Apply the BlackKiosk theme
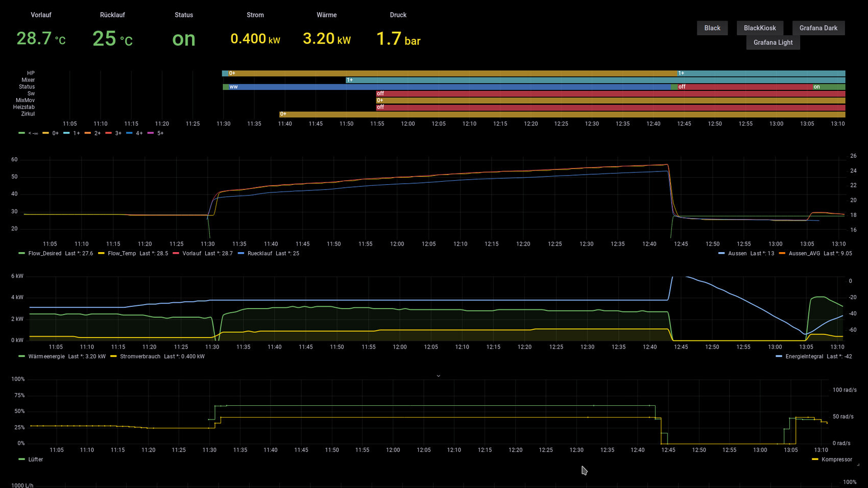The image size is (868, 488). [759, 28]
